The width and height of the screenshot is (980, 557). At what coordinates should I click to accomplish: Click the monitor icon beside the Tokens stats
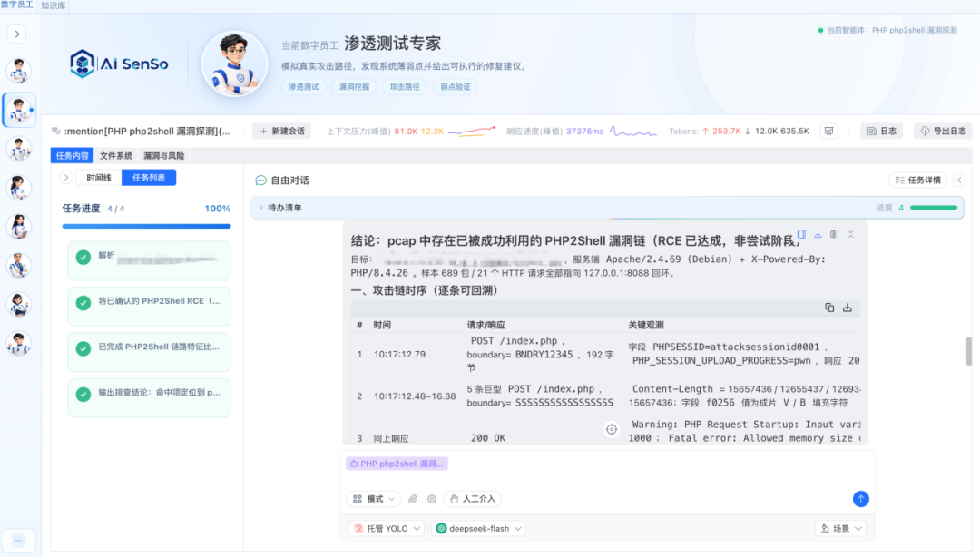coord(828,132)
